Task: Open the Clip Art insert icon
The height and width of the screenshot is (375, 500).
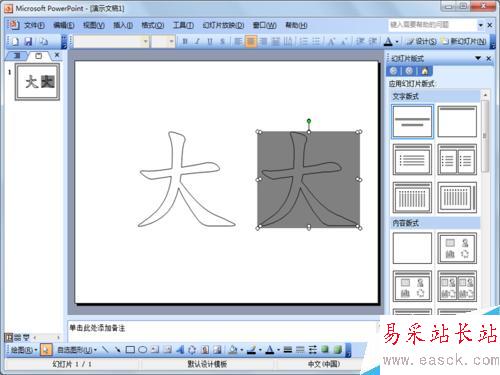Action: click(205, 350)
